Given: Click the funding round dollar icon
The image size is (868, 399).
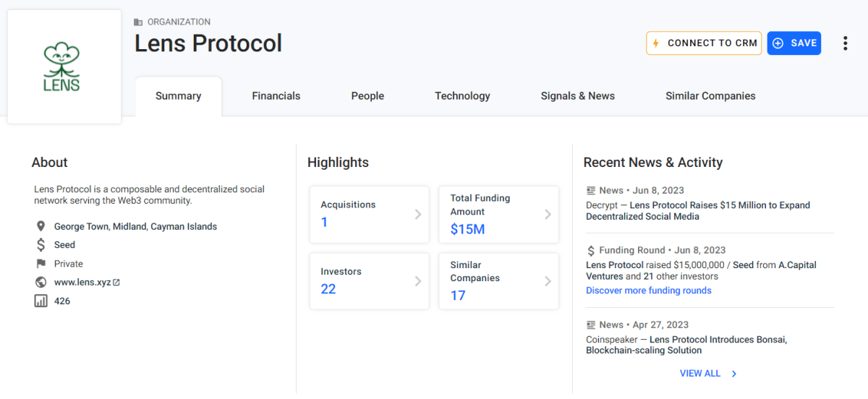Looking at the screenshot, I should click(591, 250).
